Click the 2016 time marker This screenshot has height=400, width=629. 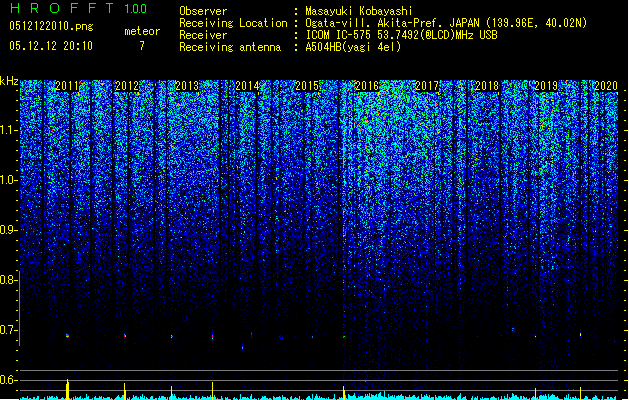click(367, 86)
